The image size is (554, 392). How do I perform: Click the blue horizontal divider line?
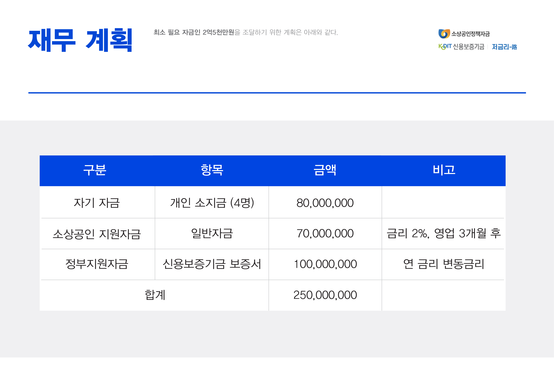[277, 93]
